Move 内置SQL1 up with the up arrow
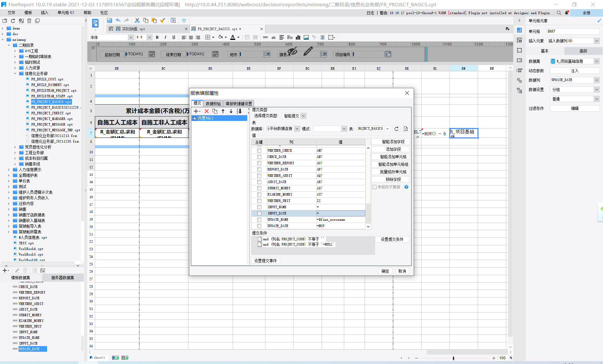Viewport: 603px width, 364px height. coord(223,111)
